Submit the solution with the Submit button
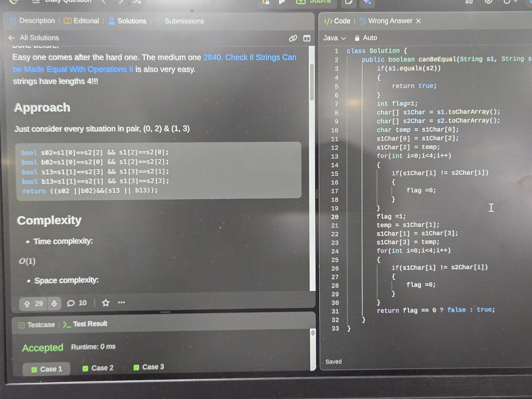This screenshot has height=399, width=532. [x=314, y=2]
